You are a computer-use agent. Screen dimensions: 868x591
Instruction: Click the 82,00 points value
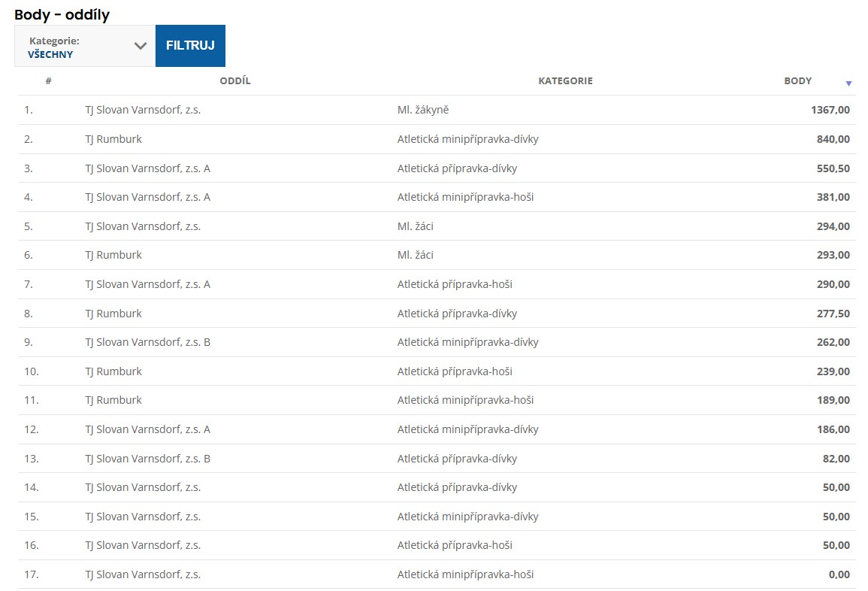click(x=836, y=459)
